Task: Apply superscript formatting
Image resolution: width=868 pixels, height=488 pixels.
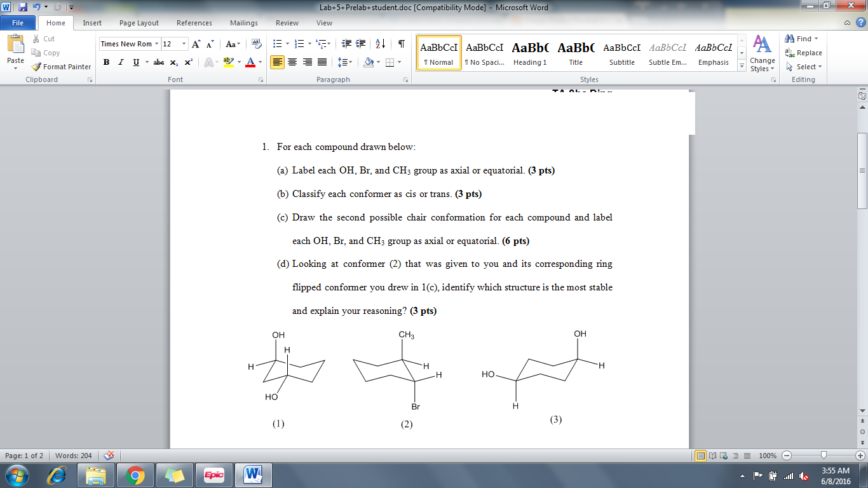Action: (x=187, y=62)
